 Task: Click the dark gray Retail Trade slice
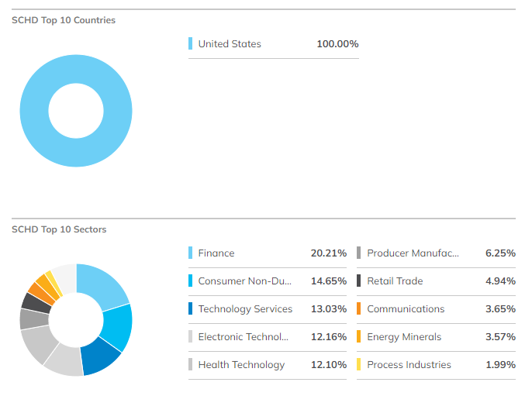click(x=35, y=303)
